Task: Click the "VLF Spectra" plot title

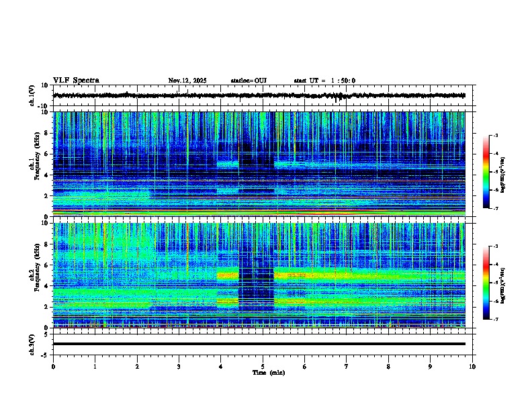Action: click(x=76, y=81)
